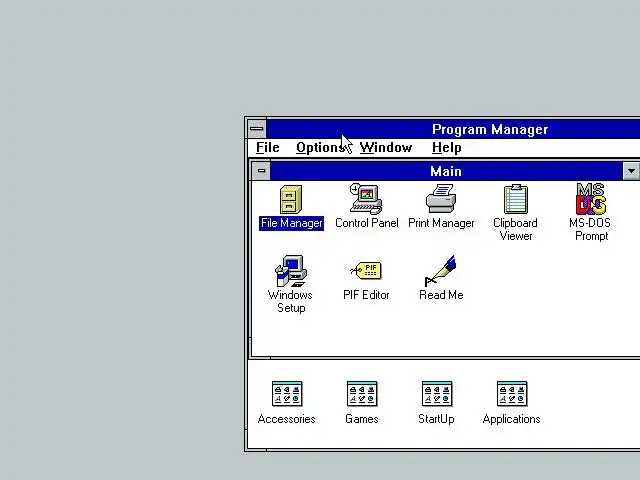Image resolution: width=640 pixels, height=480 pixels.
Task: Select the File Manager icon
Action: [291, 199]
